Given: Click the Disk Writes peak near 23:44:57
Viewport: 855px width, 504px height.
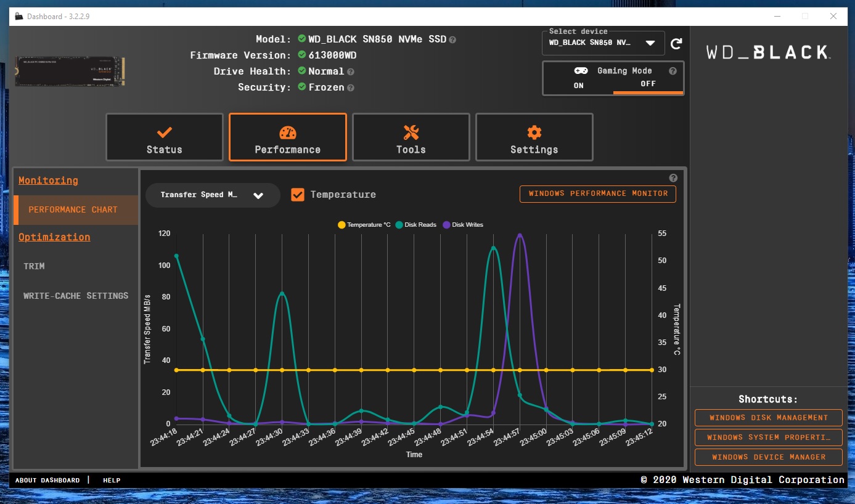Looking at the screenshot, I should tap(520, 235).
